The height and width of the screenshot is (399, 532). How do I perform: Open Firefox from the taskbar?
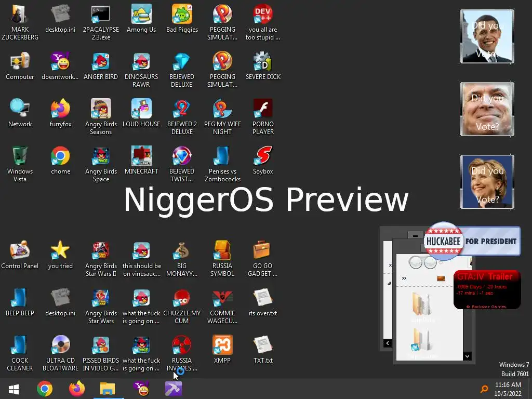(x=77, y=389)
